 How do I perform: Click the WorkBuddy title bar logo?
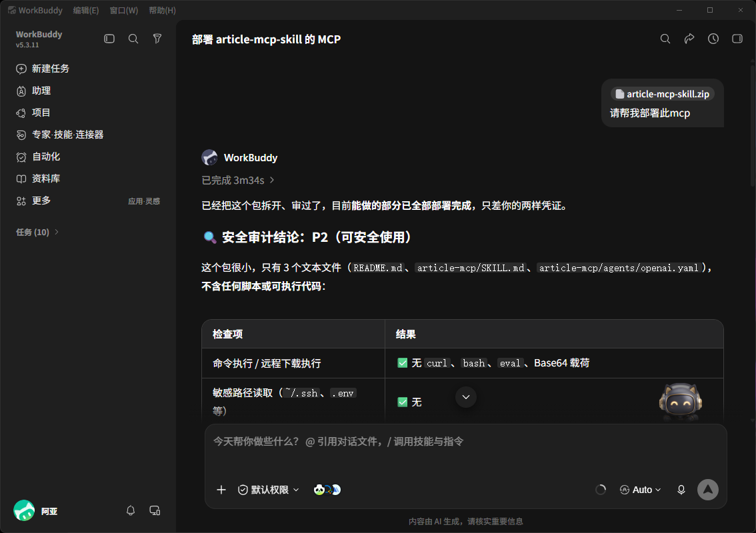(x=12, y=10)
